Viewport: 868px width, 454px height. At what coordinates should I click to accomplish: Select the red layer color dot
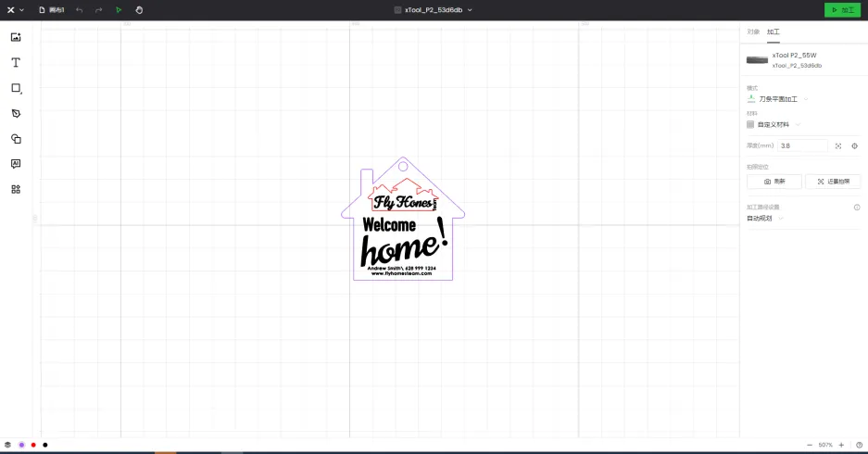click(33, 445)
